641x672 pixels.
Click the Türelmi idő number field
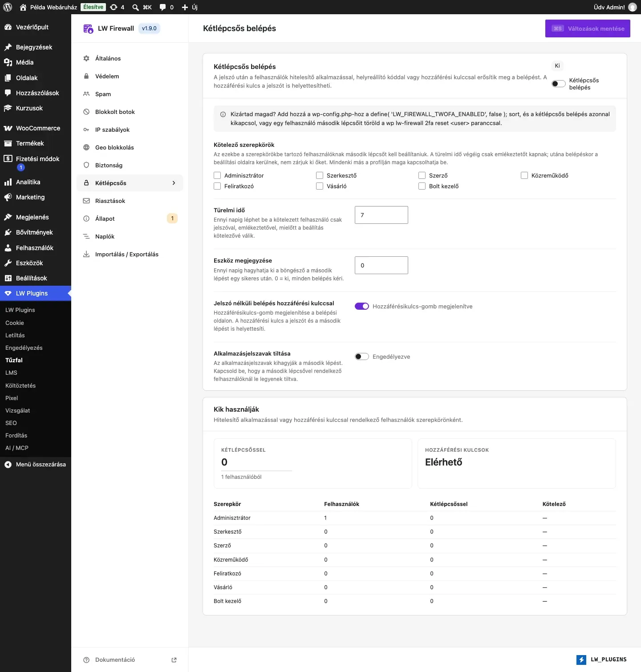tap(381, 215)
